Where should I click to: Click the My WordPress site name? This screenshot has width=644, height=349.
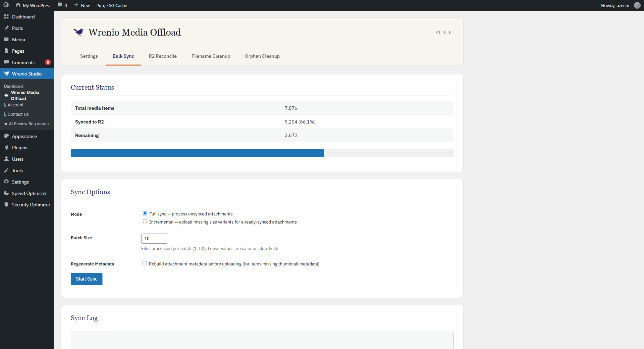(x=37, y=5)
